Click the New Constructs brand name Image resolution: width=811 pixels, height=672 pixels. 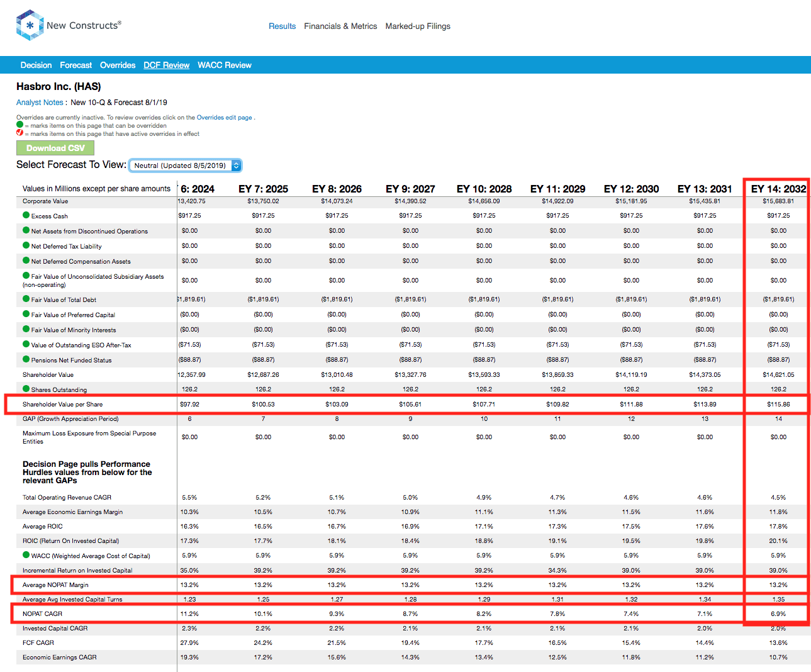click(x=84, y=25)
